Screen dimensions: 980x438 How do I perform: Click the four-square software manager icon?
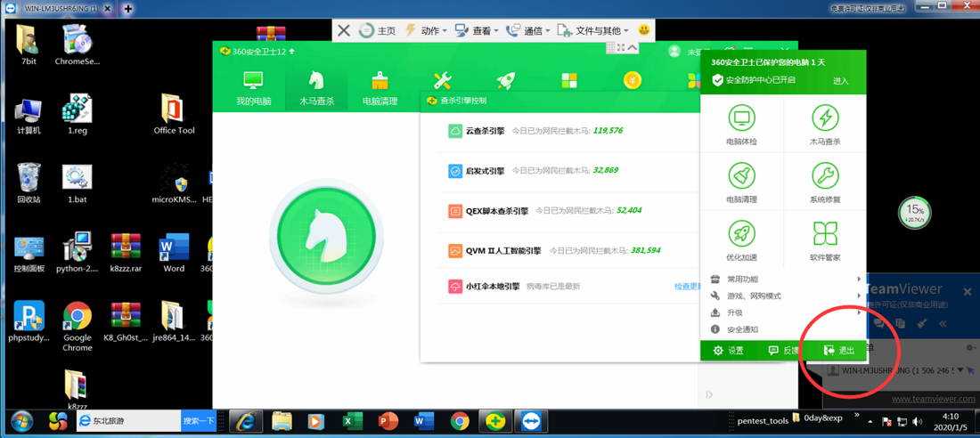568,81
